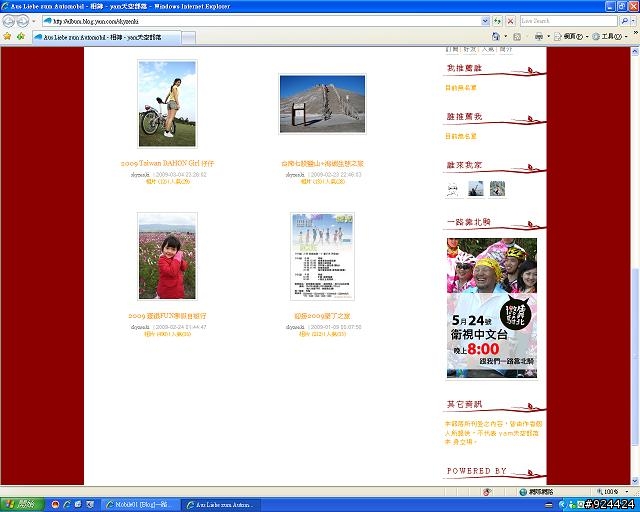Open the event poster album thumbnail
The image size is (640, 512).
[x=322, y=256]
